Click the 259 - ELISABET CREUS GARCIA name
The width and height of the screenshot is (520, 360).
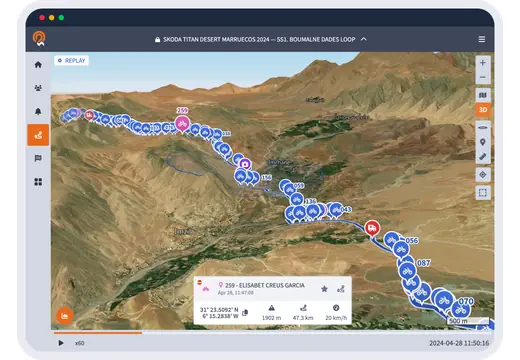tap(265, 285)
